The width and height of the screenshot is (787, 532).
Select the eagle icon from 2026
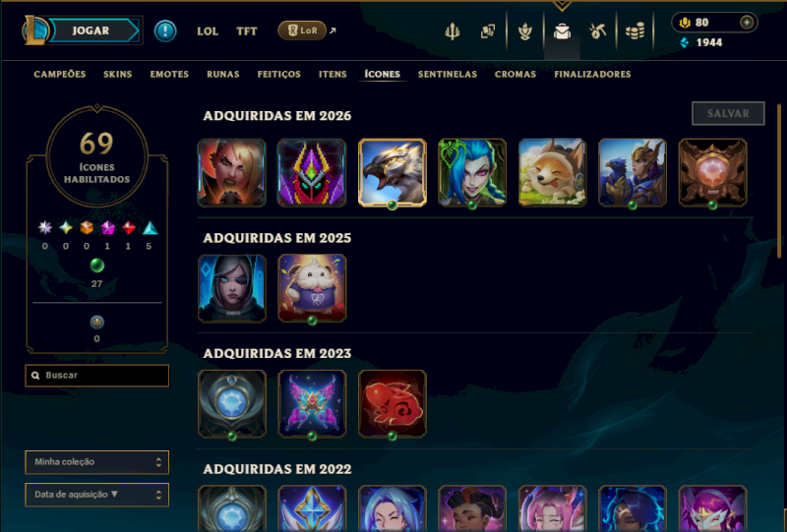392,173
